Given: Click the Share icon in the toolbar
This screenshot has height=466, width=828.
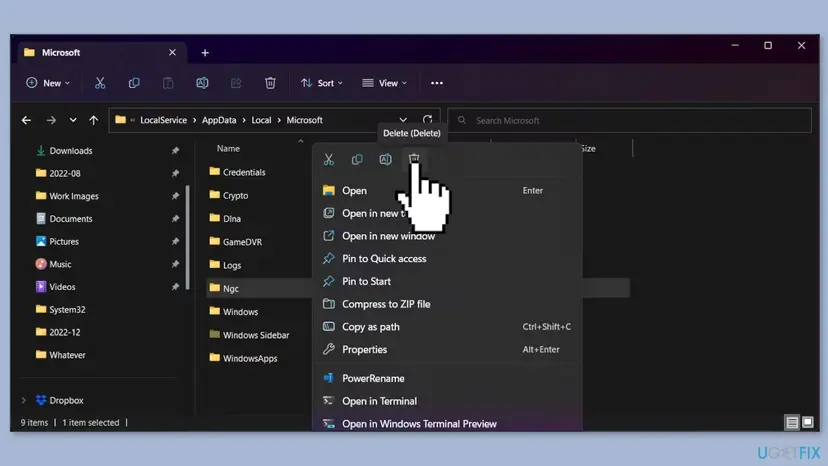Looking at the screenshot, I should (x=236, y=83).
